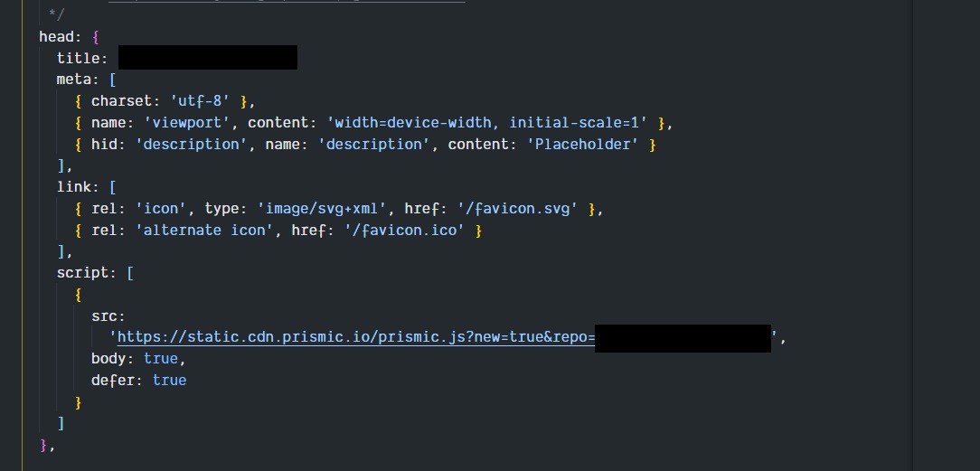Click the '/favicon.svg' href string

pos(517,209)
